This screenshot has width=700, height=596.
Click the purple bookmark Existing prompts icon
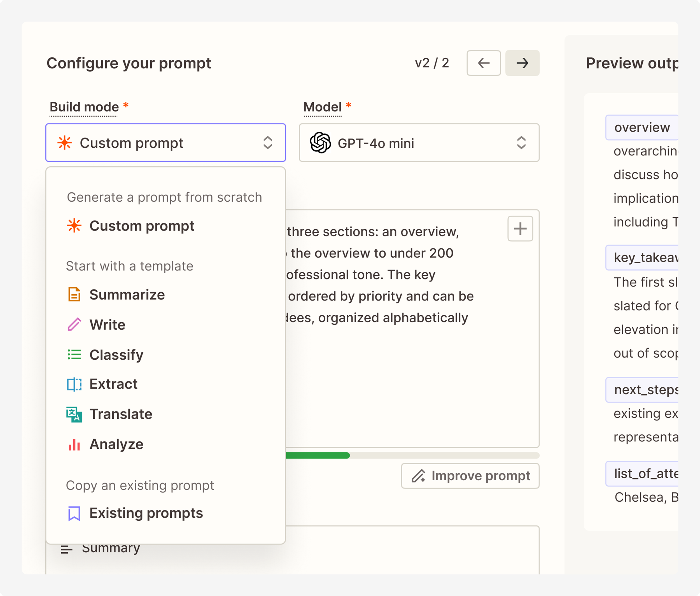(x=74, y=513)
